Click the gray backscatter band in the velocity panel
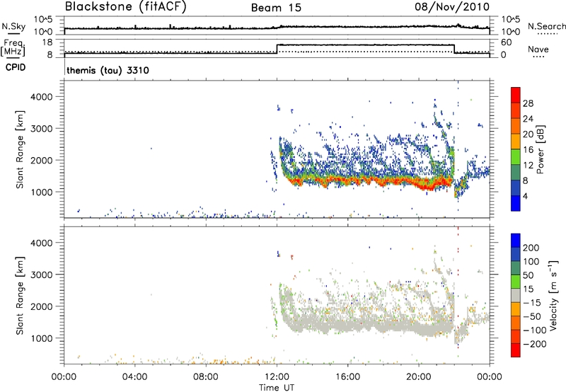566x392 pixels. pos(368,327)
